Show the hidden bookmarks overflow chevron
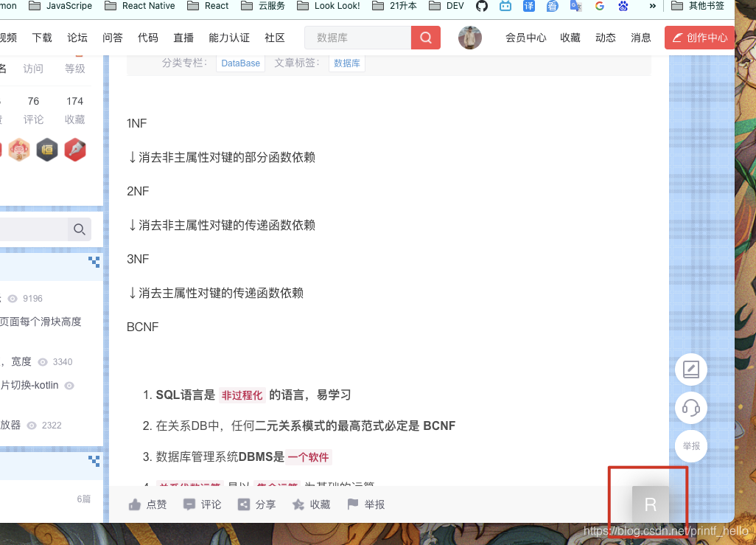Image resolution: width=756 pixels, height=545 pixels. (x=652, y=6)
